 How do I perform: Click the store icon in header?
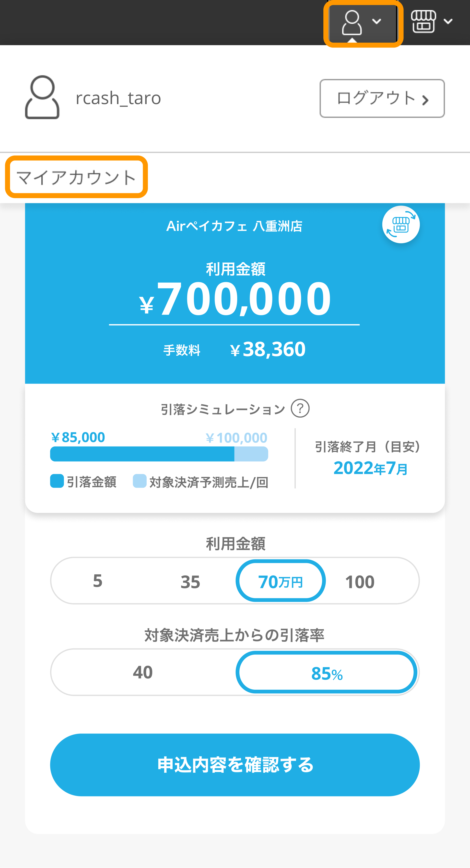423,22
